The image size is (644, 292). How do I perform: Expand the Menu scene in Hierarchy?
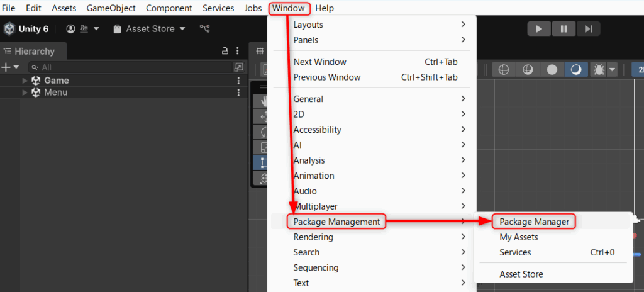[25, 93]
